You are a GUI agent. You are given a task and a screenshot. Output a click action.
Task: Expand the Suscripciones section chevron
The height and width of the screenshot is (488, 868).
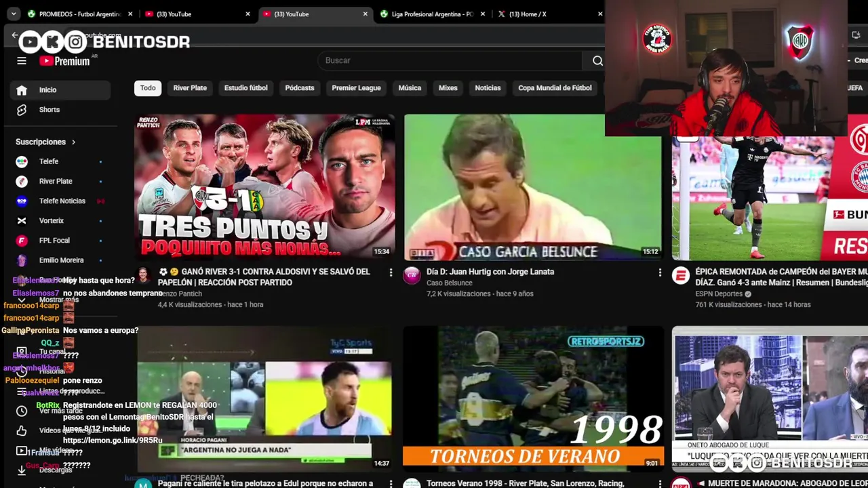73,142
